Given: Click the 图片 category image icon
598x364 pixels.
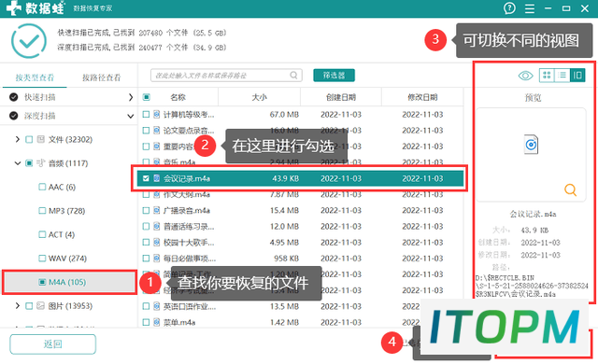Looking at the screenshot, I should [41, 306].
